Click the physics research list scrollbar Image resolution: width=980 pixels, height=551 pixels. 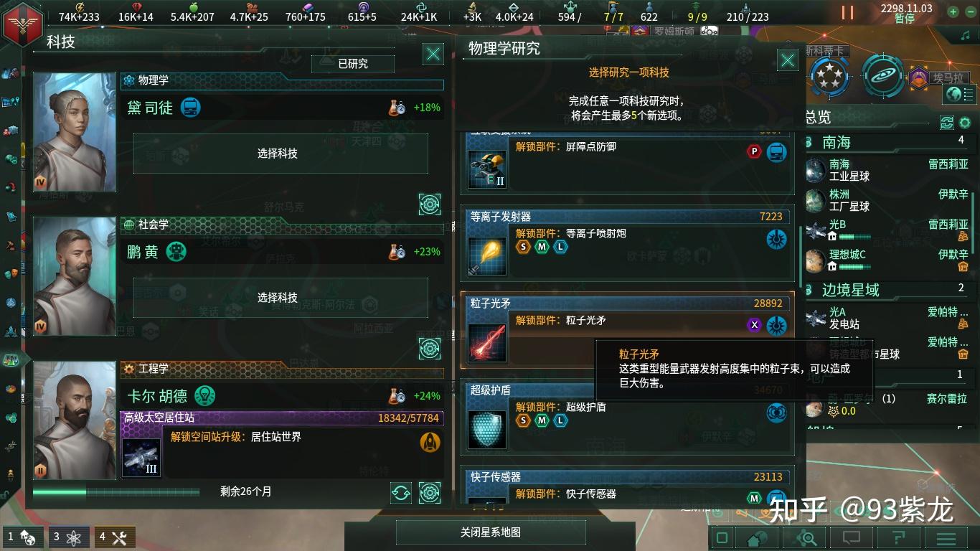point(801,256)
